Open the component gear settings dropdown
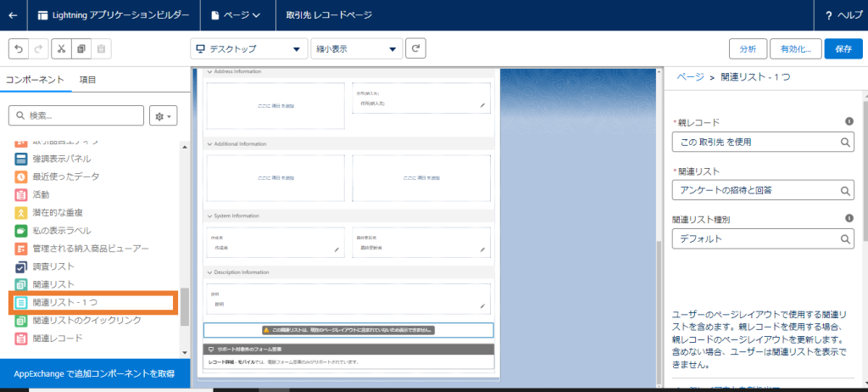The width and height of the screenshot is (868, 392). coord(163,116)
